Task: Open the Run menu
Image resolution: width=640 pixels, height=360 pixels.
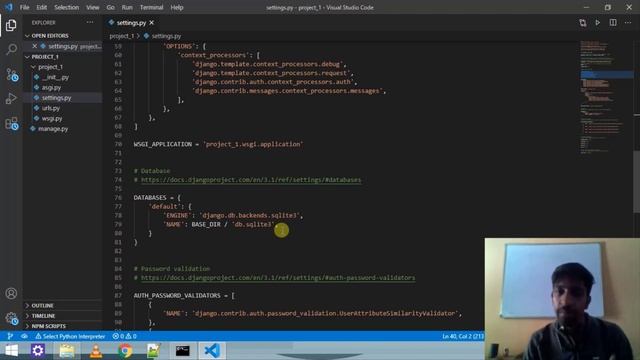Action: [x=127, y=7]
